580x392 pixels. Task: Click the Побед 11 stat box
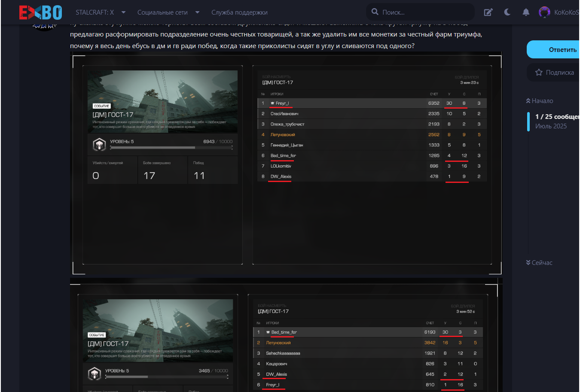(x=213, y=170)
